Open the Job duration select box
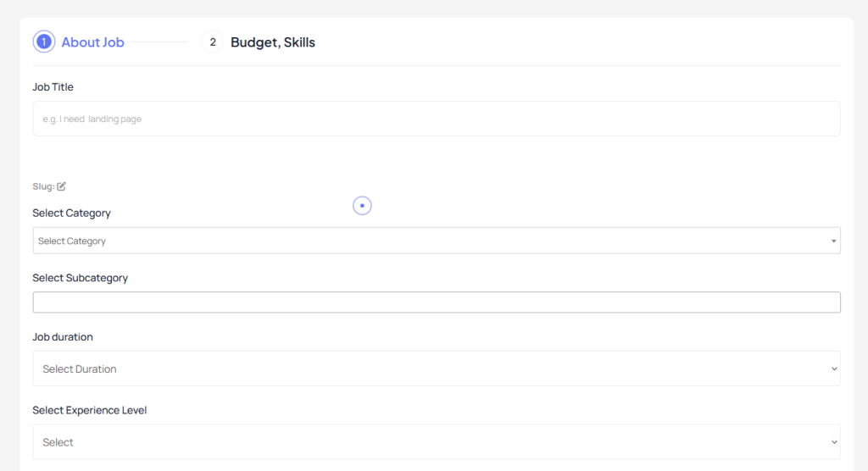 [437, 368]
